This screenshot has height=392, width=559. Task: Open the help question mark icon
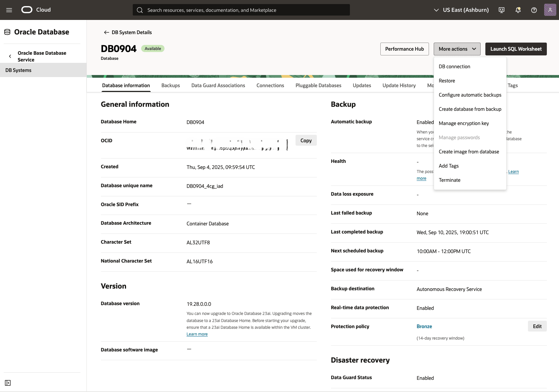(534, 10)
